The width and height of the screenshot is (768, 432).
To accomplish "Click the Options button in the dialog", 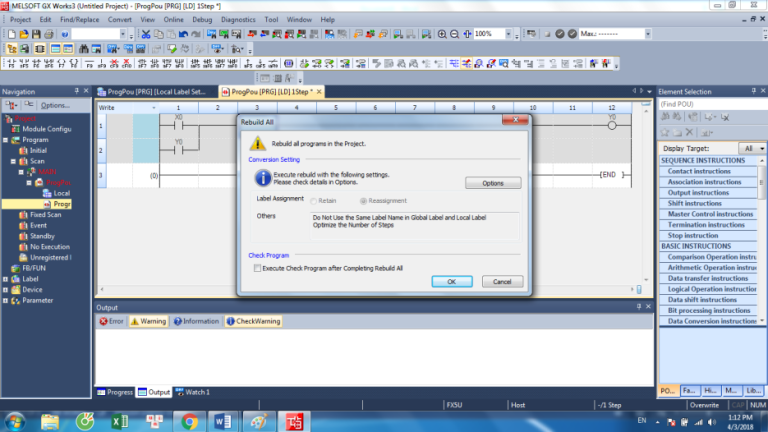I will click(492, 183).
